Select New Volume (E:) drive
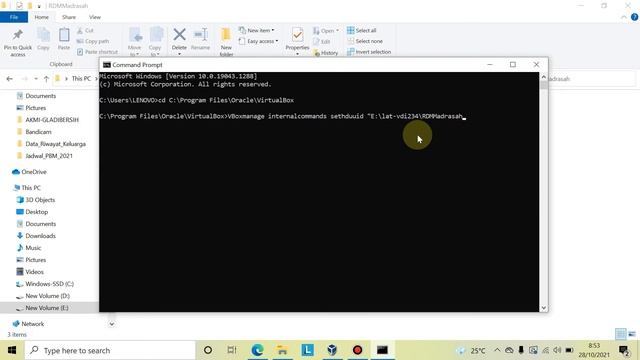The image size is (640, 360). click(x=47, y=308)
